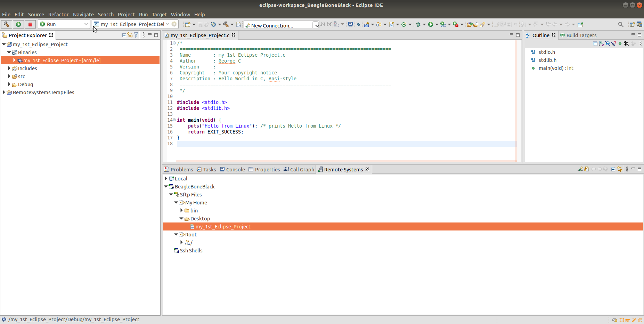
Task: Toggle Link with Editor in Project Explorer
Action: 130,35
